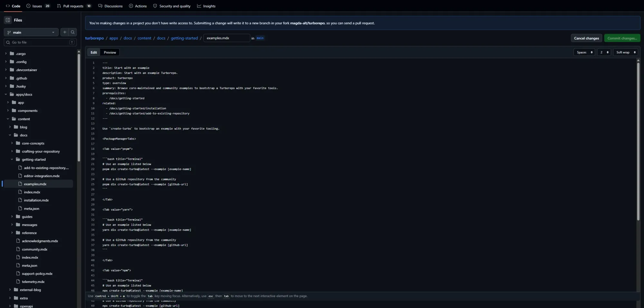Viewport: 644px width, 308px height.
Task: Open acknowledgments.mdx file
Action: tap(40, 241)
